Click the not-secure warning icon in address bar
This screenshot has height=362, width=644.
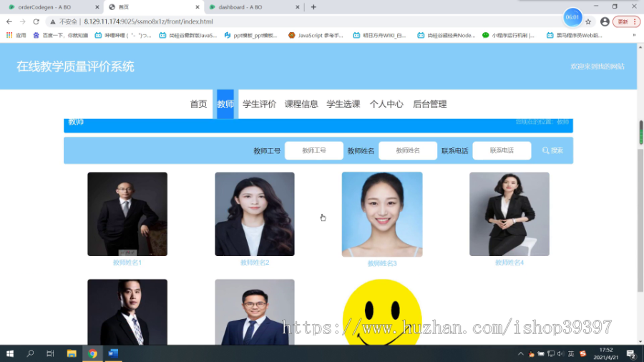coord(53,21)
